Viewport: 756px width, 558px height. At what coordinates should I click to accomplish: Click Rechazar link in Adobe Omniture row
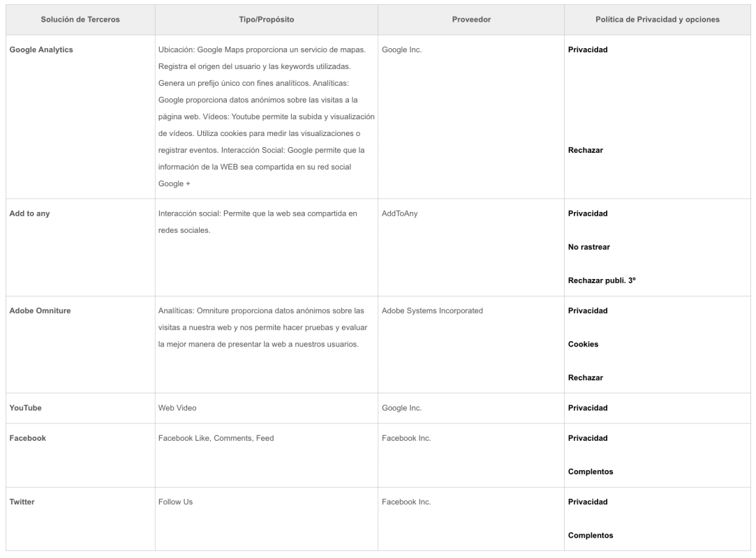585,378
